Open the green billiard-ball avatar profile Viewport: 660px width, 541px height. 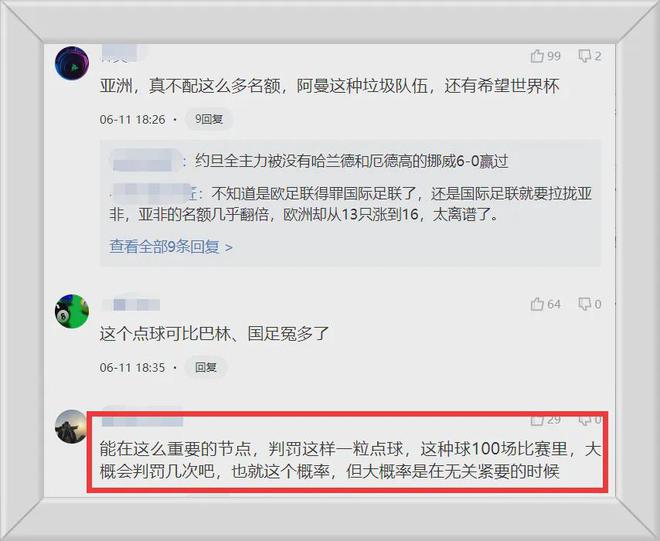(x=72, y=311)
